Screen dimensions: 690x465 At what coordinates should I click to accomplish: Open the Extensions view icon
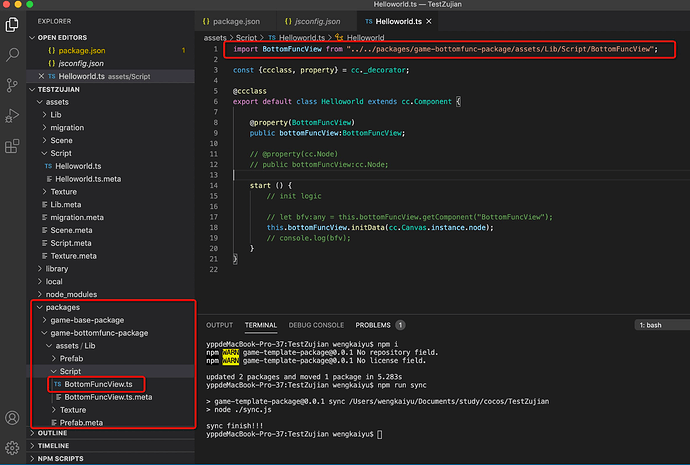(x=12, y=146)
